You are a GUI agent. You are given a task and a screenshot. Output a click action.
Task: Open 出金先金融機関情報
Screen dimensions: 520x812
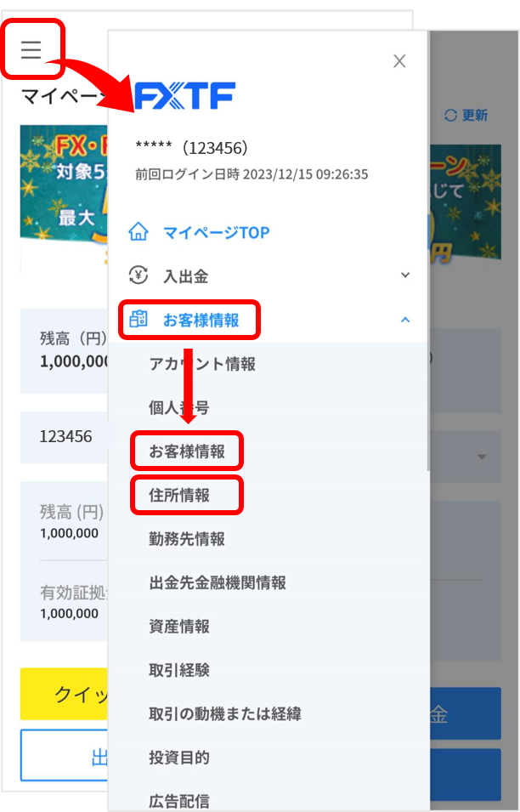point(218,582)
